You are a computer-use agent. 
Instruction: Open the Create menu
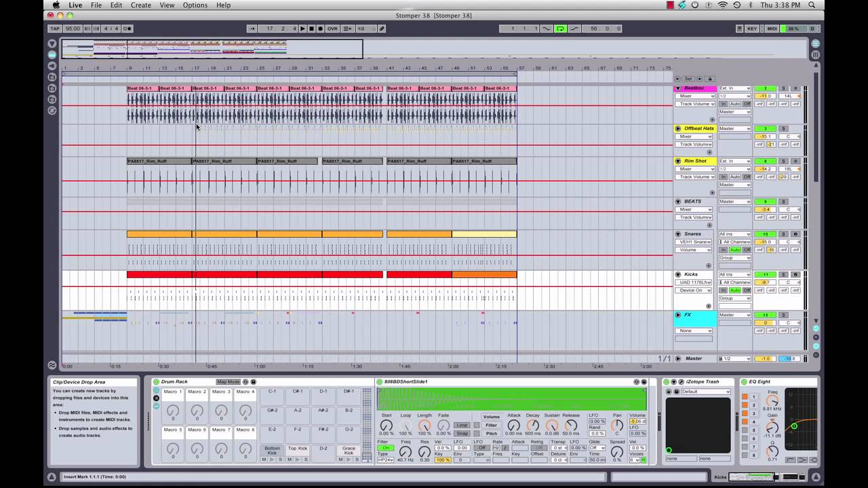141,5
